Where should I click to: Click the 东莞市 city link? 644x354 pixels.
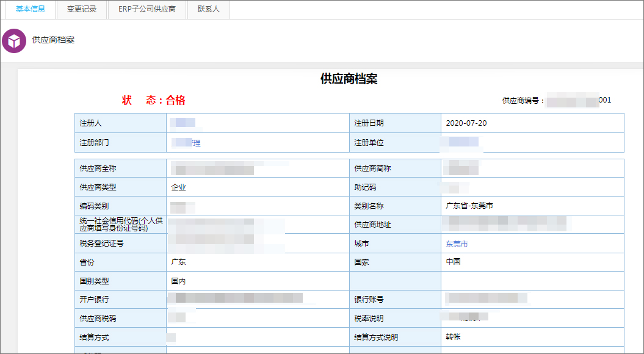tap(457, 243)
